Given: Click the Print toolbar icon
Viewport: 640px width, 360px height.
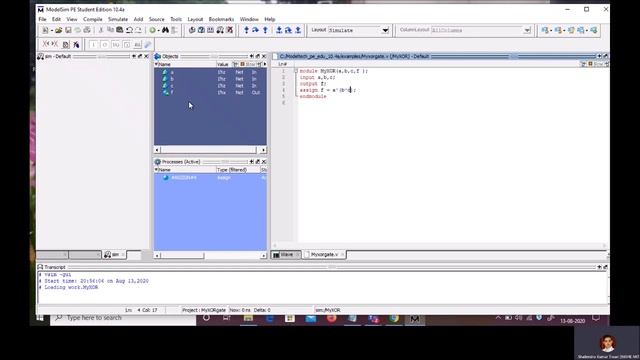Looking at the screenshot, I should click(x=87, y=30).
